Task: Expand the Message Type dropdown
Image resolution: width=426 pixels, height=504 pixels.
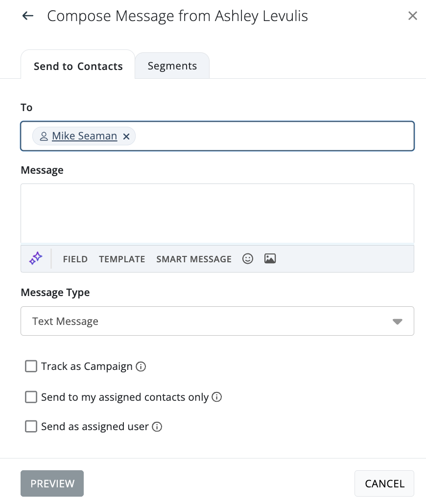Action: tap(217, 321)
